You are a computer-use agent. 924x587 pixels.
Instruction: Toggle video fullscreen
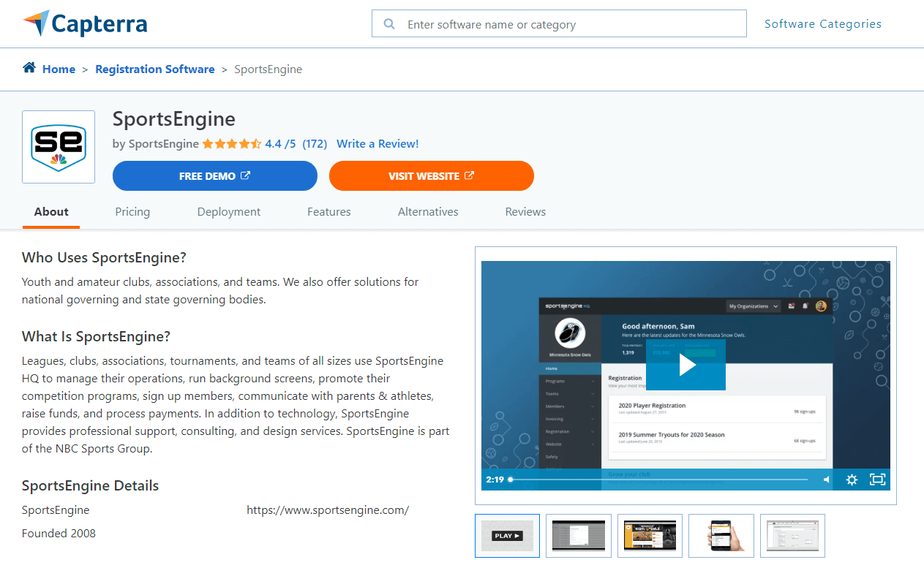(877, 480)
